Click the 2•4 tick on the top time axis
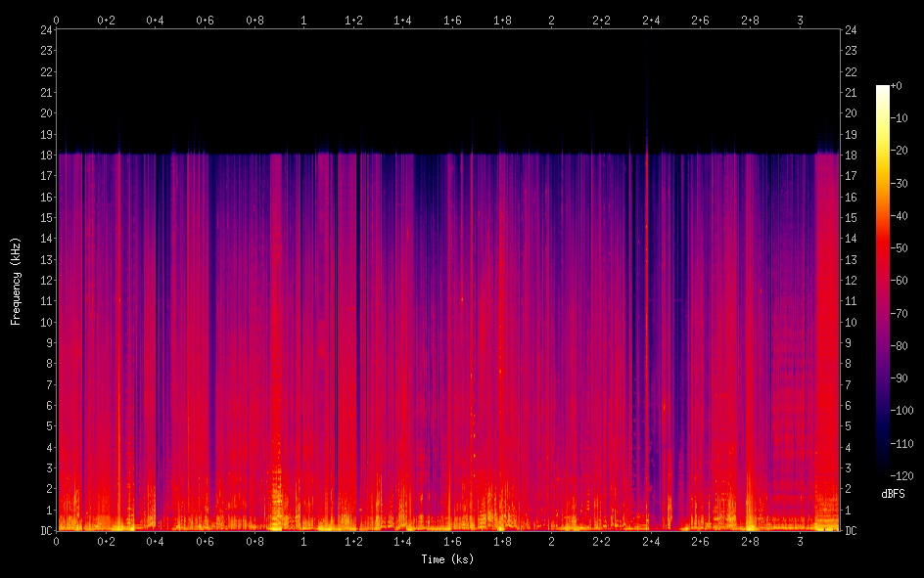The height and width of the screenshot is (578, 924). (651, 19)
